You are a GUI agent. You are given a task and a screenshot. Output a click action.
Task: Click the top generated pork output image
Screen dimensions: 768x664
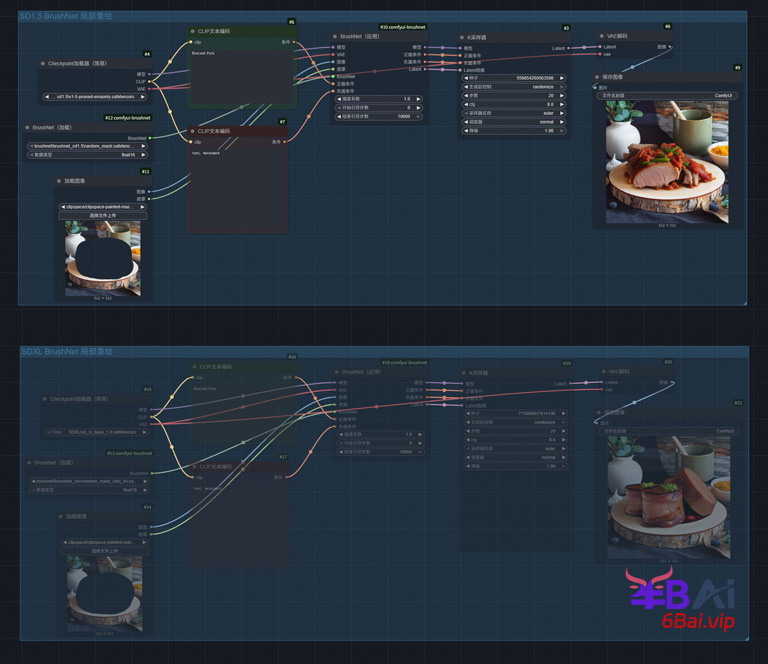coord(667,162)
